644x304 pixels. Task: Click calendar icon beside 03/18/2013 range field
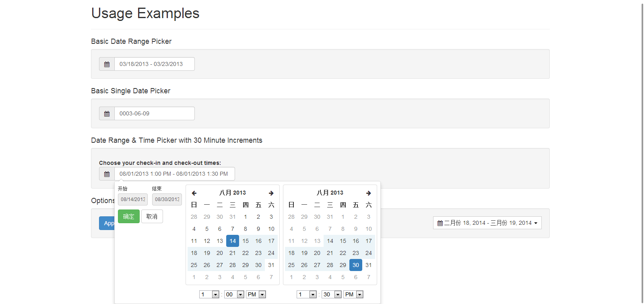(x=107, y=64)
